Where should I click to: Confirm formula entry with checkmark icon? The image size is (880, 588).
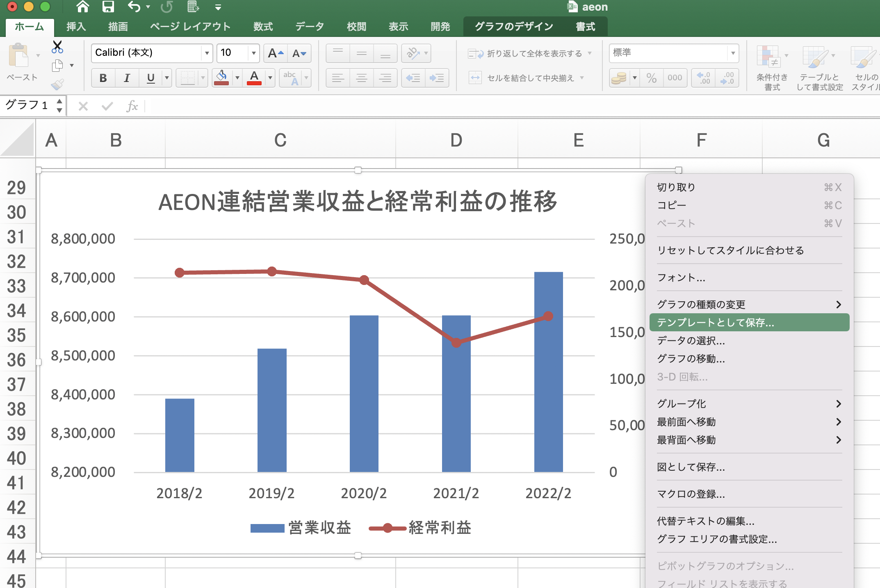(107, 107)
